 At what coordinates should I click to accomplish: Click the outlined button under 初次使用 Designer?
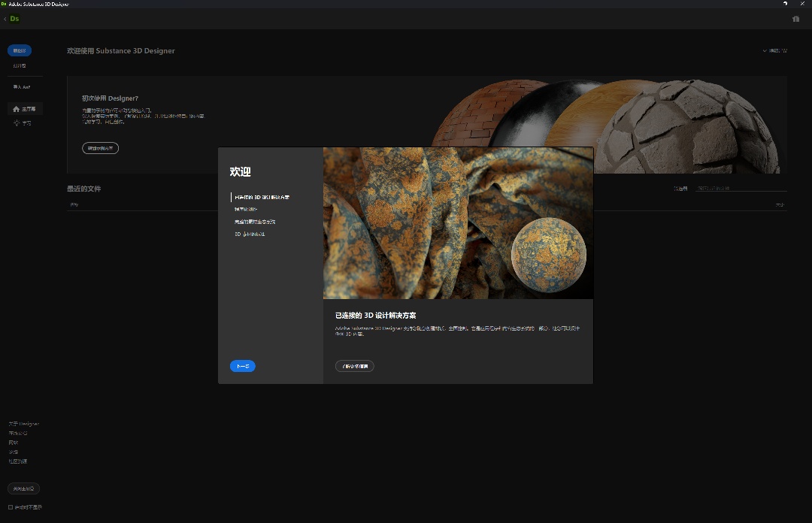click(x=101, y=148)
